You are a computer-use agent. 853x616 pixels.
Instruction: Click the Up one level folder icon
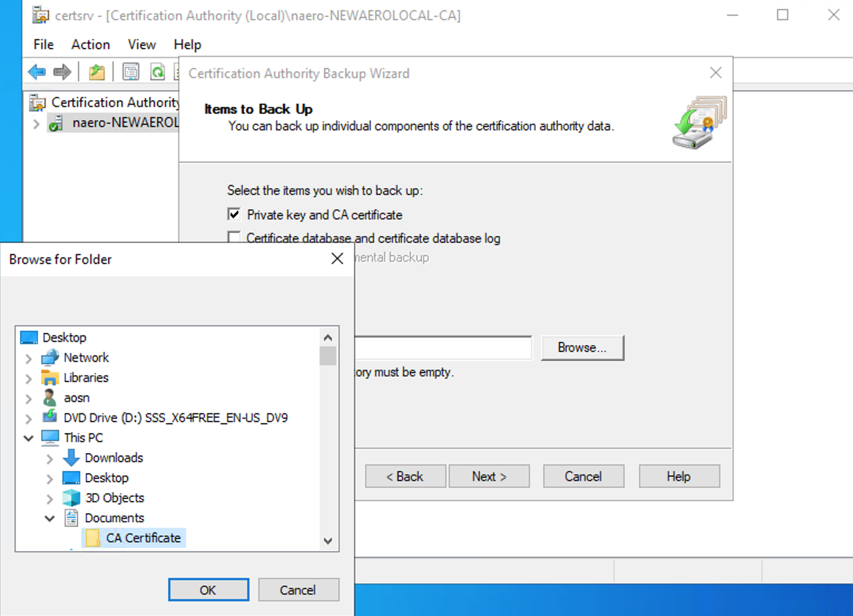[96, 72]
